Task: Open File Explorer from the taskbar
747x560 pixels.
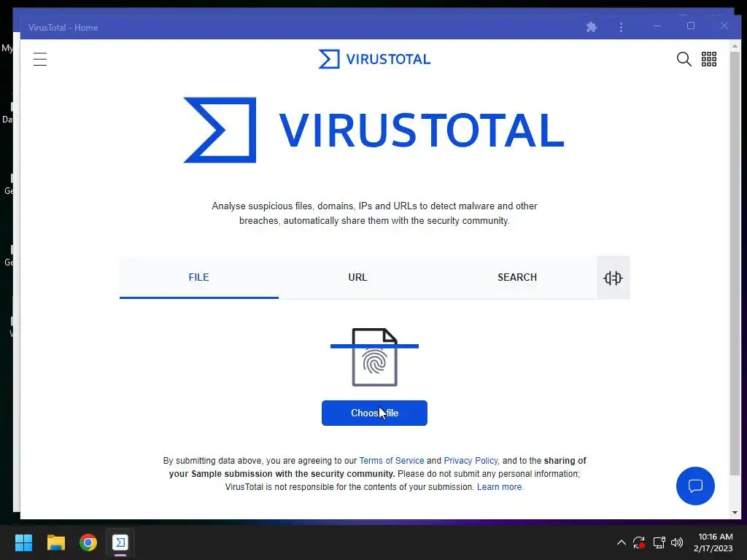Action: pyautogui.click(x=55, y=542)
